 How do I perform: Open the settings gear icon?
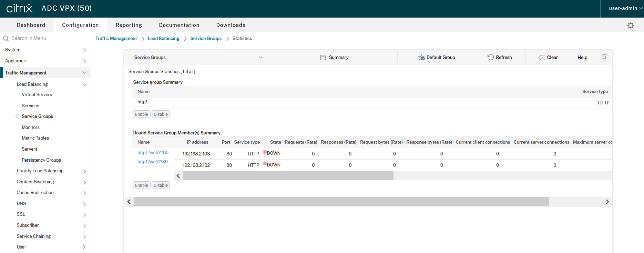point(631,26)
